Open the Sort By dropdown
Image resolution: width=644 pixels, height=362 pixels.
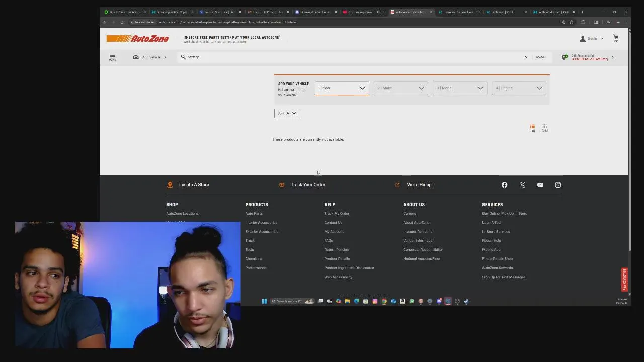click(287, 113)
